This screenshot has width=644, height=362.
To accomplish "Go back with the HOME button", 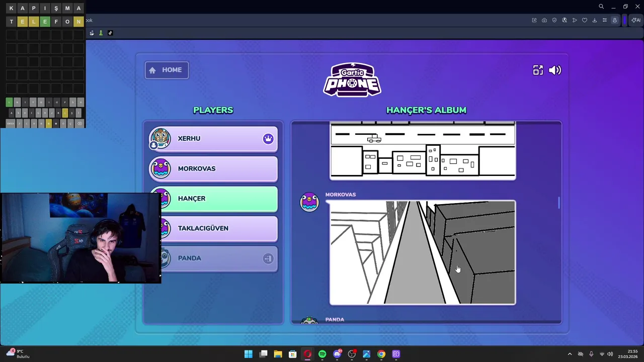I will click(167, 70).
